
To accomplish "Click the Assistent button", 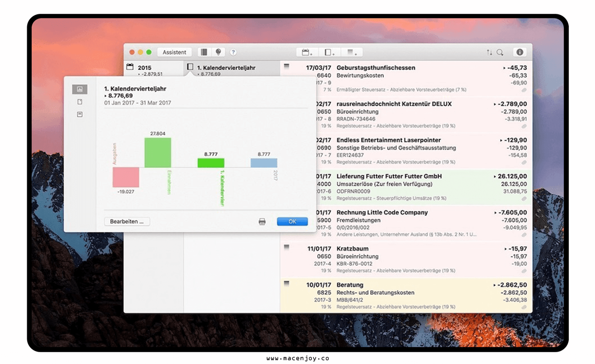I will [x=175, y=52].
